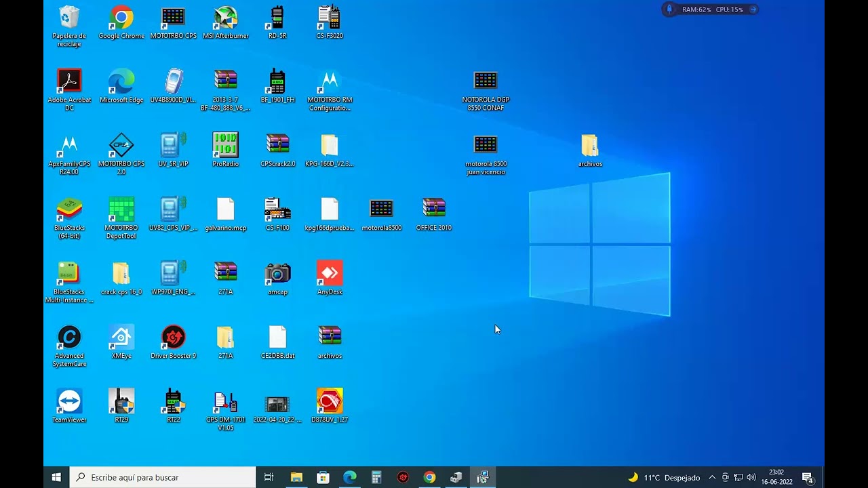The image size is (868, 488).
Task: Open Calculator from the taskbar
Action: click(x=376, y=477)
